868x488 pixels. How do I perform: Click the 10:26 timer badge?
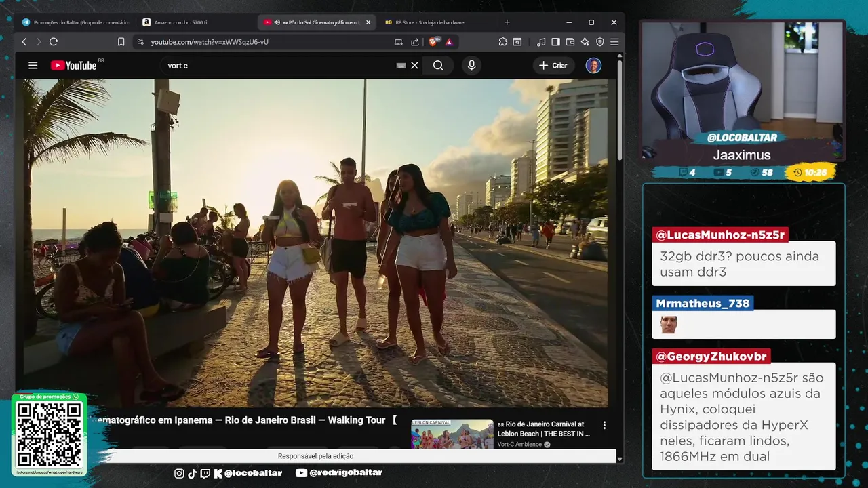coord(810,172)
